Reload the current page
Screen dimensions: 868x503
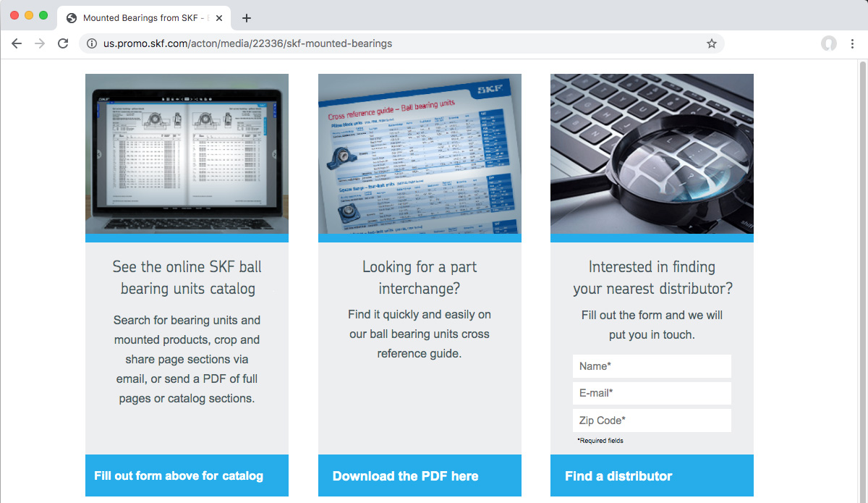[63, 43]
